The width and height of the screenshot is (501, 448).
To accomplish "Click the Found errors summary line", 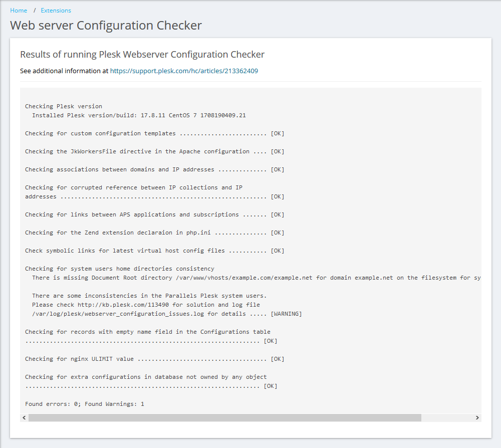I will (84, 404).
